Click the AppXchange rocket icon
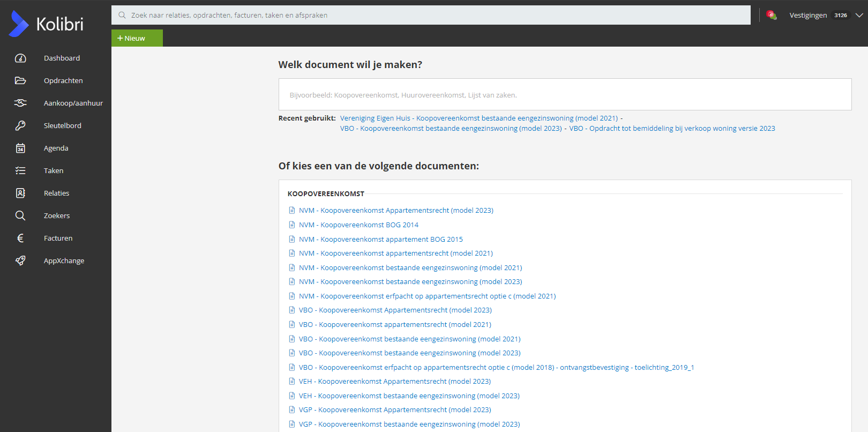 (x=20, y=260)
